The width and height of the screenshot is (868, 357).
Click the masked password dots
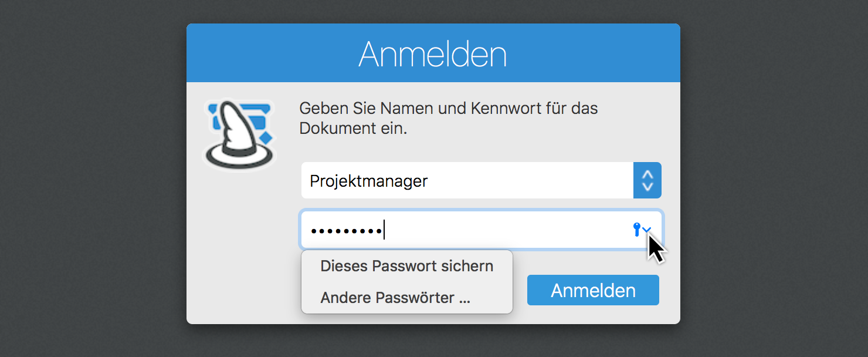pyautogui.click(x=345, y=230)
